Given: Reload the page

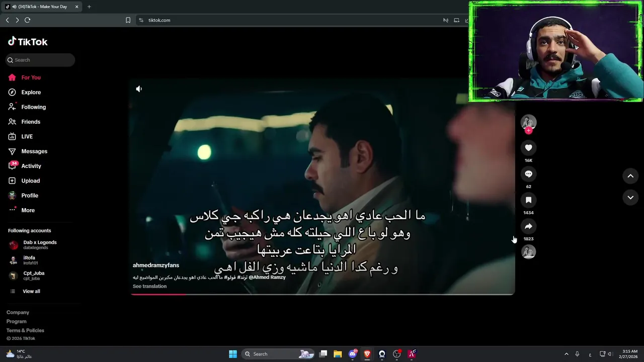Looking at the screenshot, I should click(x=28, y=20).
